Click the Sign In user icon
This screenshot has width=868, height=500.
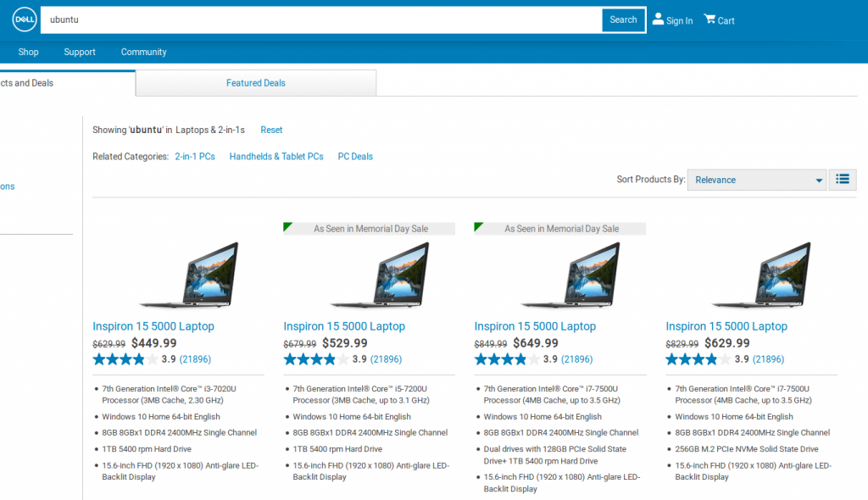(x=658, y=19)
